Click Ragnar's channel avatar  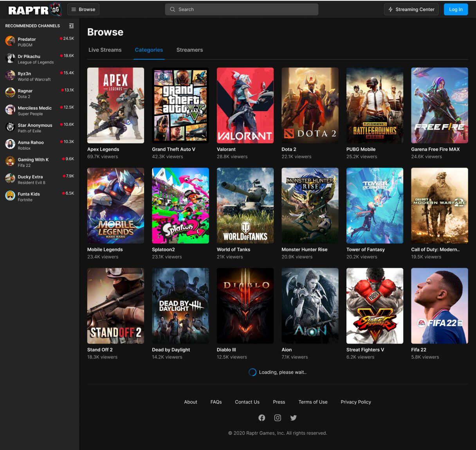pyautogui.click(x=10, y=92)
